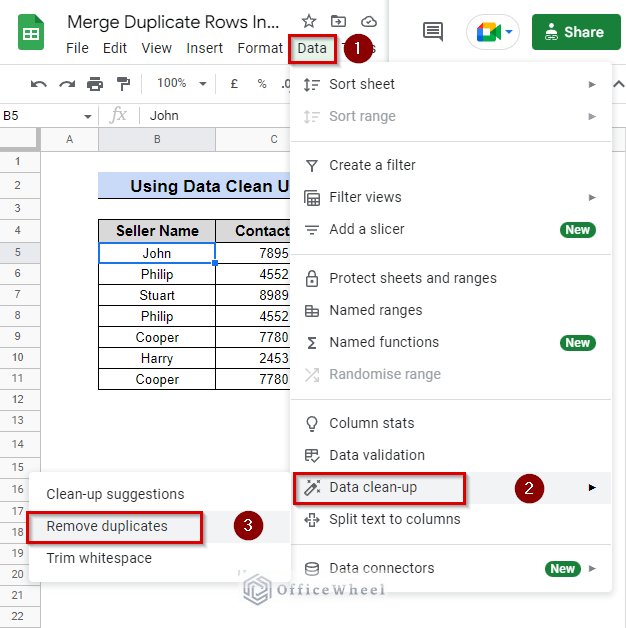Image resolution: width=626 pixels, height=628 pixels.
Task: Choose Add a slicer
Action: point(451,229)
